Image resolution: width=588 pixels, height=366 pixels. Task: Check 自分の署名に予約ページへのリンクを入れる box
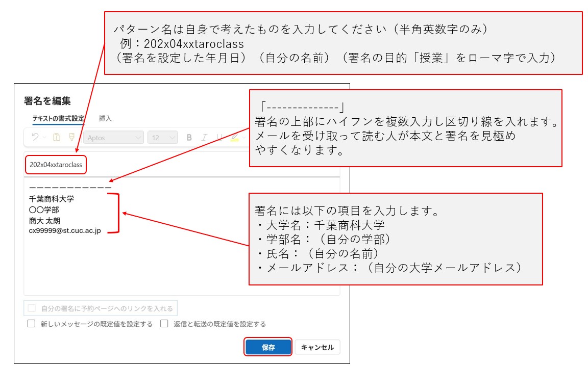click(32, 308)
